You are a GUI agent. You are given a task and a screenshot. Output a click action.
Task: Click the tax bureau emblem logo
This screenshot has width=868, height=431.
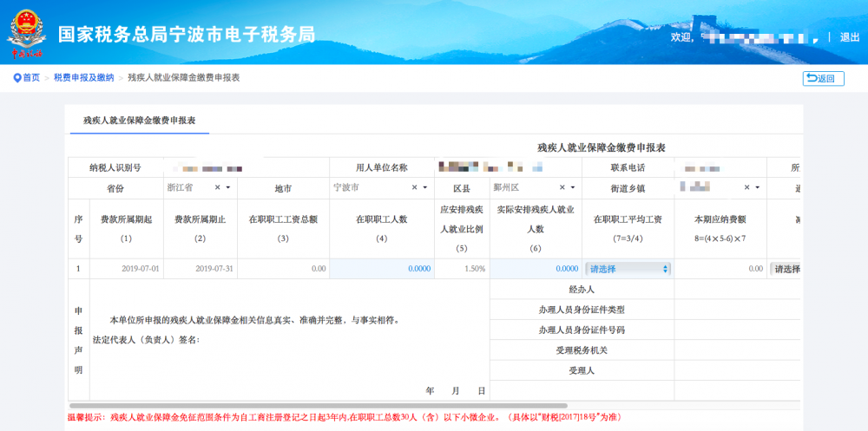click(x=25, y=34)
